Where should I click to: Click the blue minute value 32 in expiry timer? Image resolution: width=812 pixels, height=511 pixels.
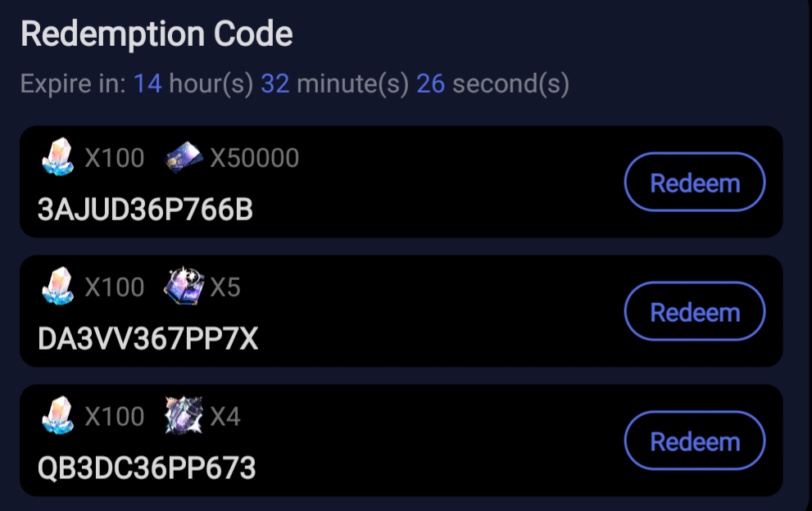coord(277,84)
